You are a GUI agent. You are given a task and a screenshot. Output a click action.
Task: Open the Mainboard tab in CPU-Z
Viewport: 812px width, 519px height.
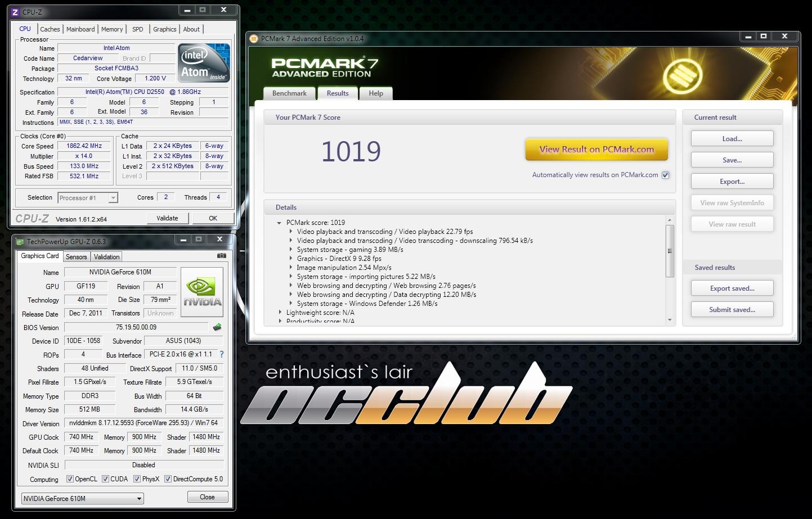coord(80,29)
